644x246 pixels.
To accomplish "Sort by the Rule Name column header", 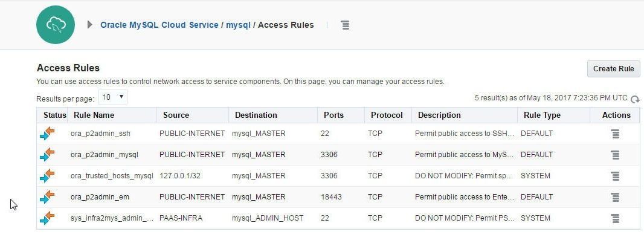I will point(94,115).
